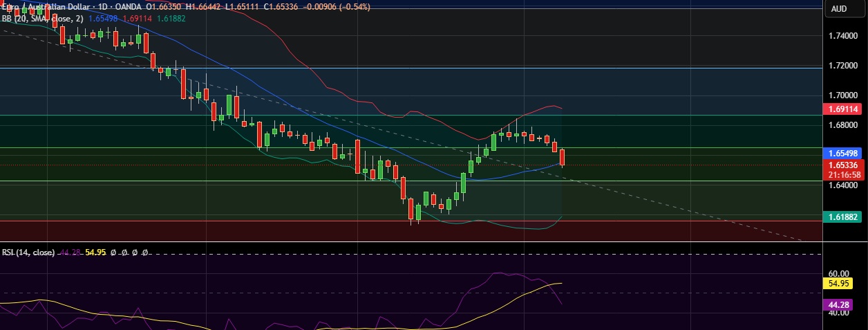This screenshot has width=868, height=330.
Task: Click the yellow 54.95 value in RSI legend
Action: pyautogui.click(x=95, y=253)
